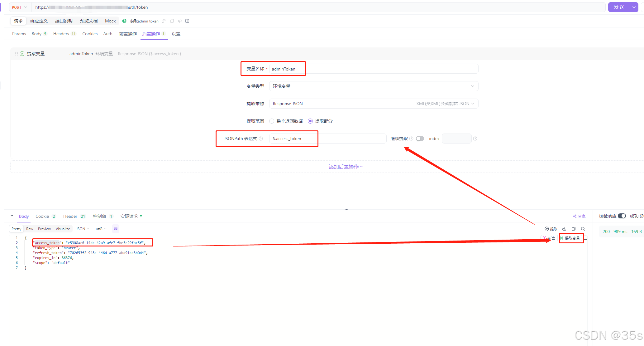644x346 pixels.
Task: Click the copy link icon beside 获取admin token
Action: pos(164,21)
